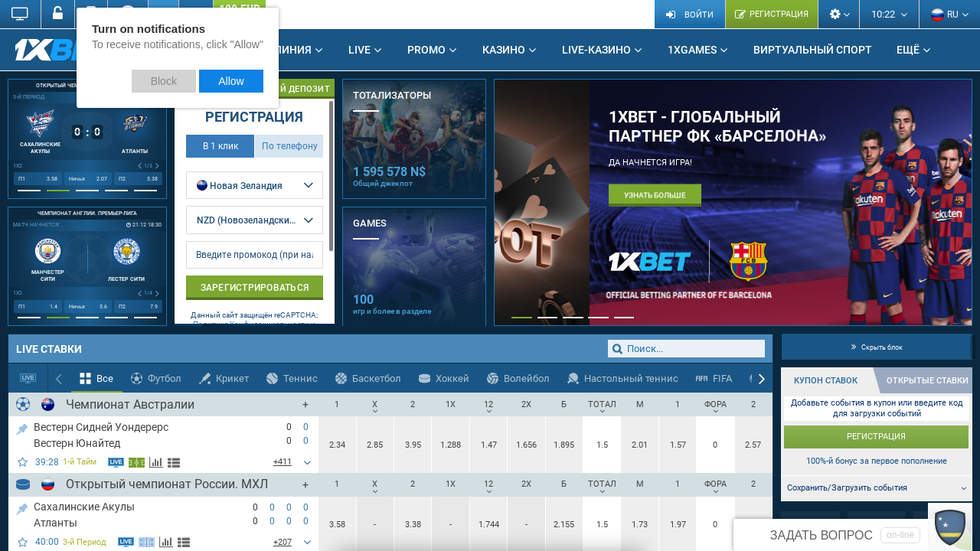Screen dimensions: 980x551
Task: Select the По телефону registration option
Action: click(289, 146)
